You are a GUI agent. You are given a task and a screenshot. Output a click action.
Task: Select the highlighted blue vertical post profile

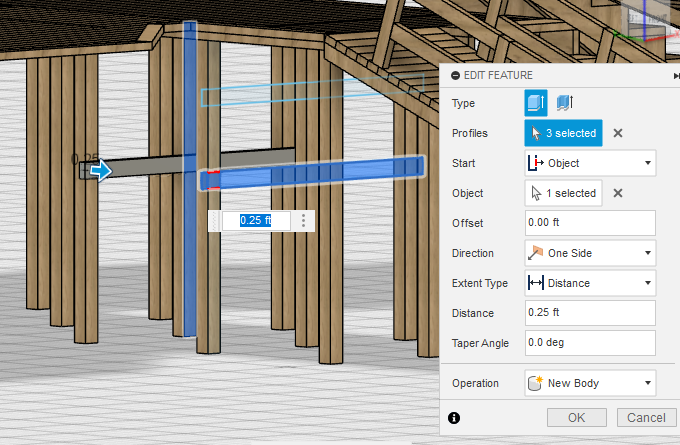(190, 179)
